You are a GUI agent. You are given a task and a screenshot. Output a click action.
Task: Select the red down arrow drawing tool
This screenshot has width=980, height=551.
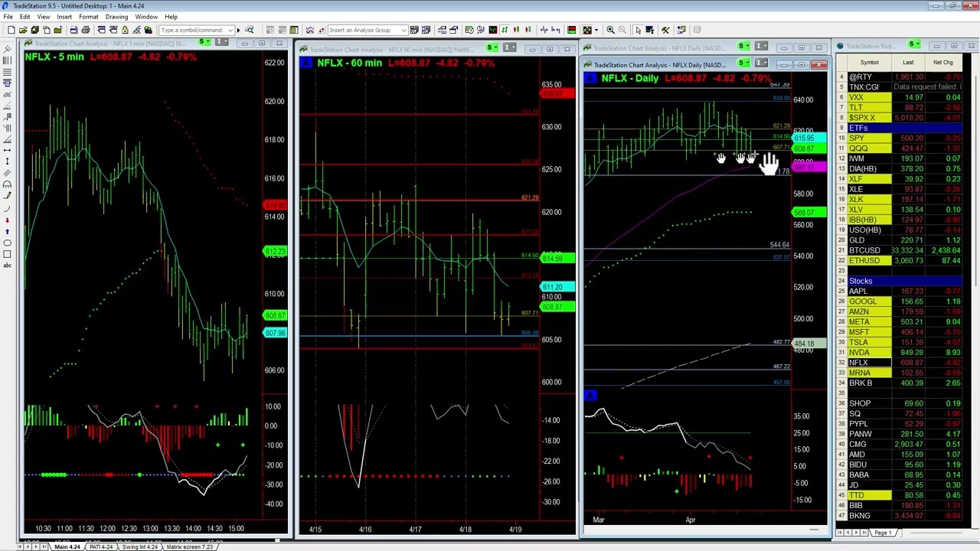pos(7,220)
